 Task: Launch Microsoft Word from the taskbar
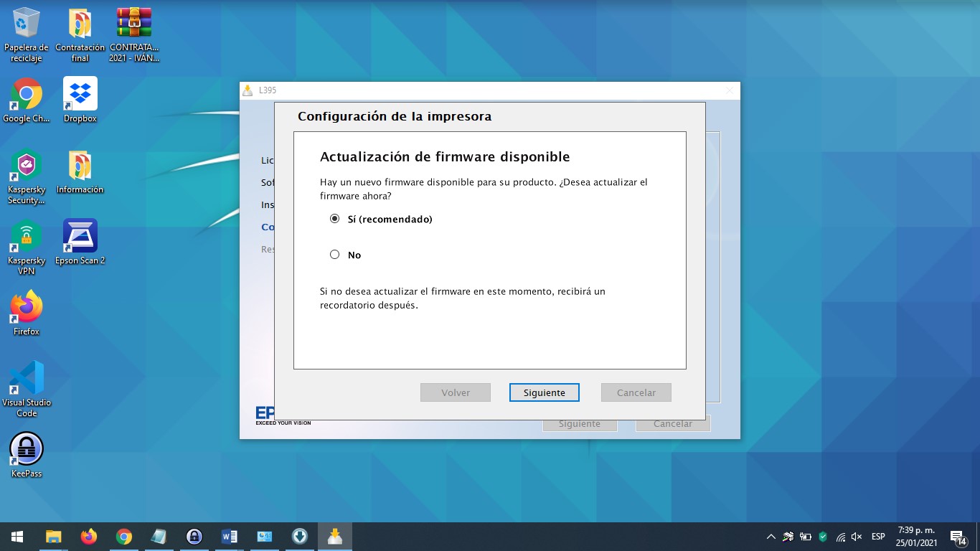[229, 536]
